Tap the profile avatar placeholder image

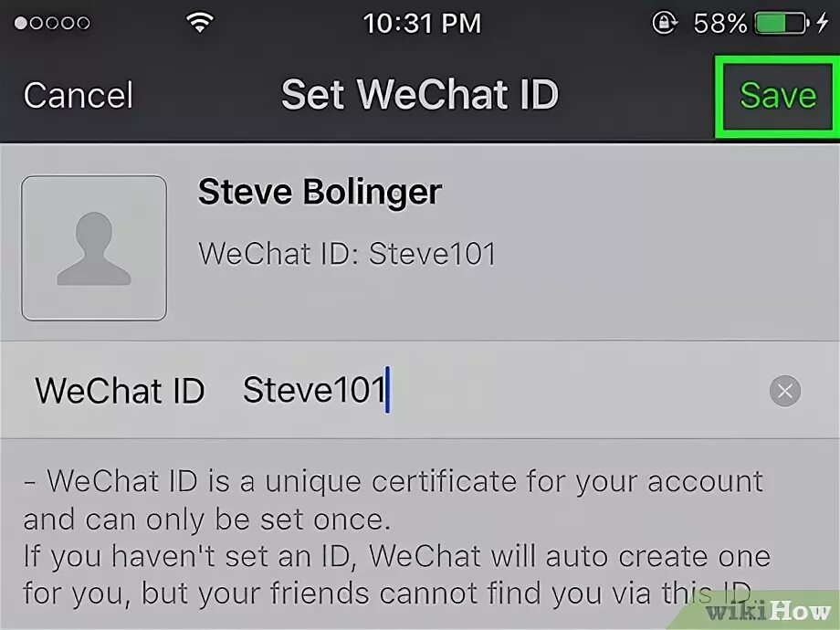coord(94,248)
